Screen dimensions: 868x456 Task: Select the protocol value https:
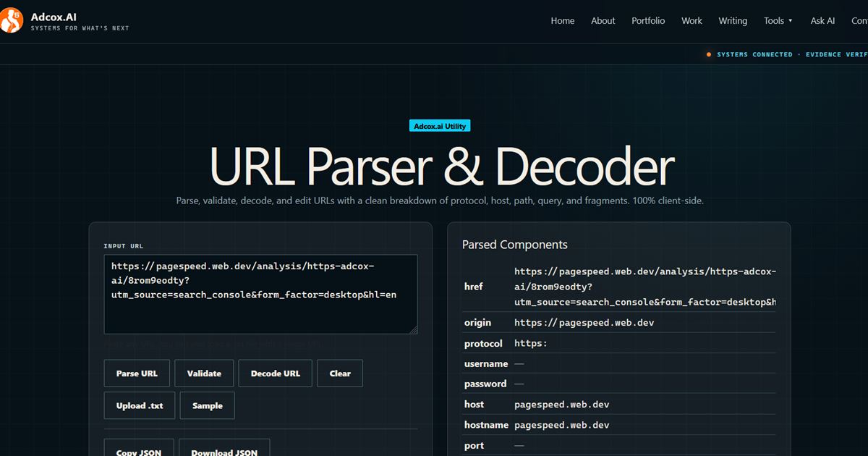coord(531,343)
